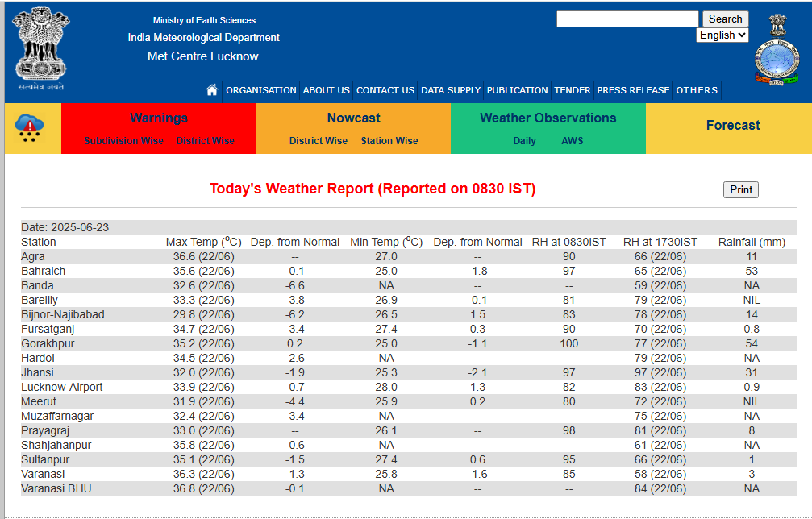Open AWS weather observations
The width and height of the screenshot is (812, 519).
click(573, 141)
